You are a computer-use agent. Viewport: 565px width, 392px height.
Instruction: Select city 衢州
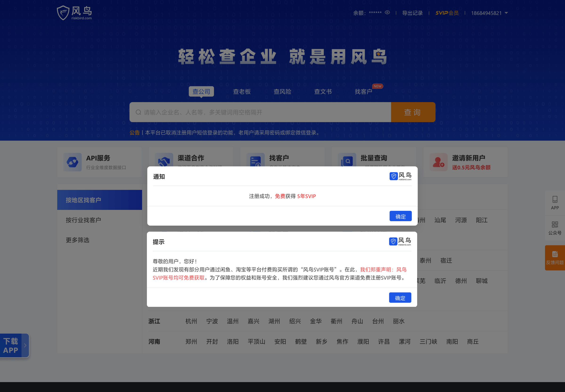coord(336,321)
